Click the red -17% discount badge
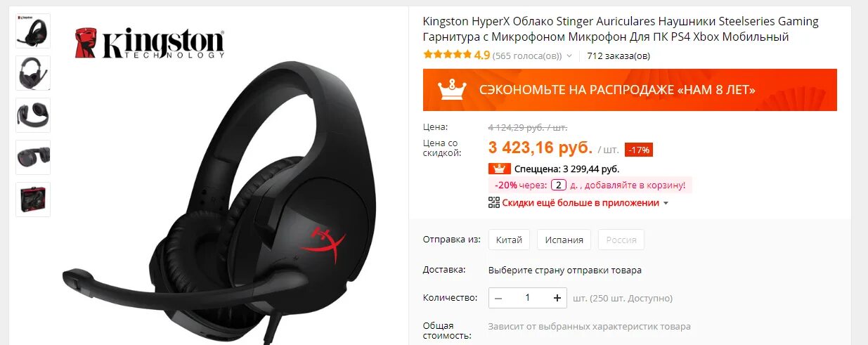This screenshot has height=345, width=868. [639, 150]
